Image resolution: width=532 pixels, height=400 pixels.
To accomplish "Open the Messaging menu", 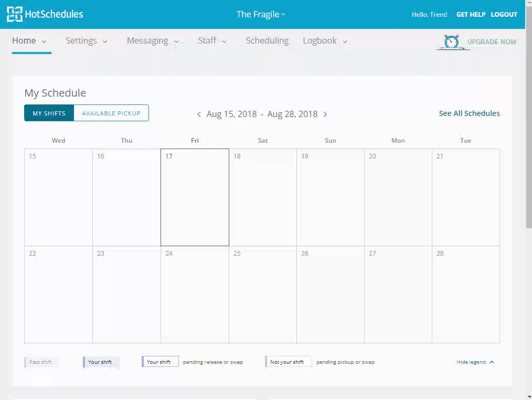I will pyautogui.click(x=147, y=40).
